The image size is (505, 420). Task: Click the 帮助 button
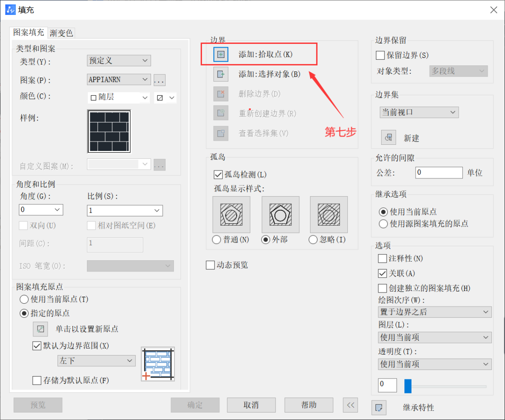(309, 405)
